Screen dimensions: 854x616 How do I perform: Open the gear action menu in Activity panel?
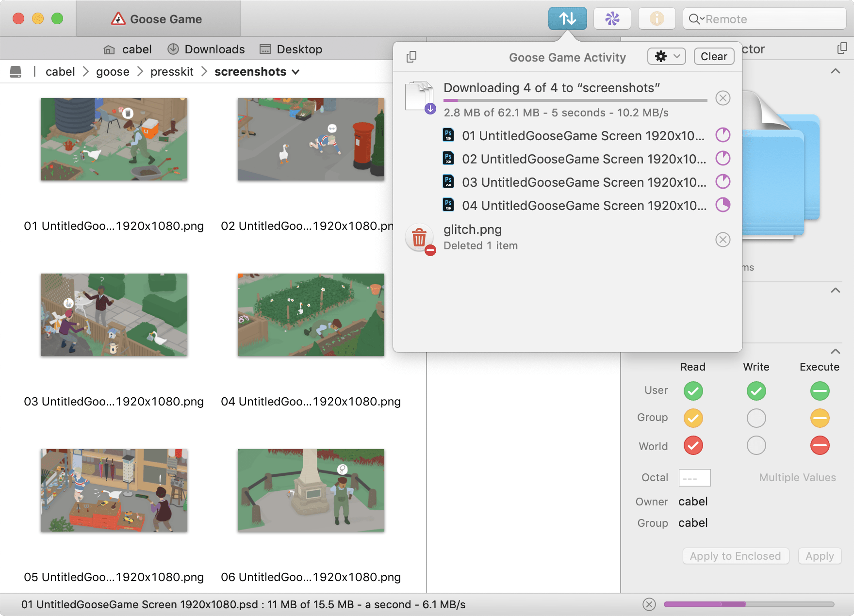pos(666,56)
